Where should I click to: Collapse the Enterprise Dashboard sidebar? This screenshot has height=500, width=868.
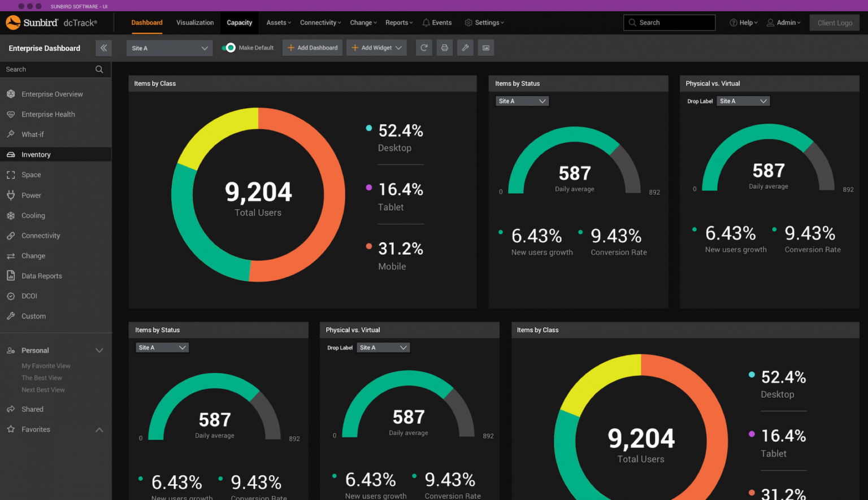point(103,48)
